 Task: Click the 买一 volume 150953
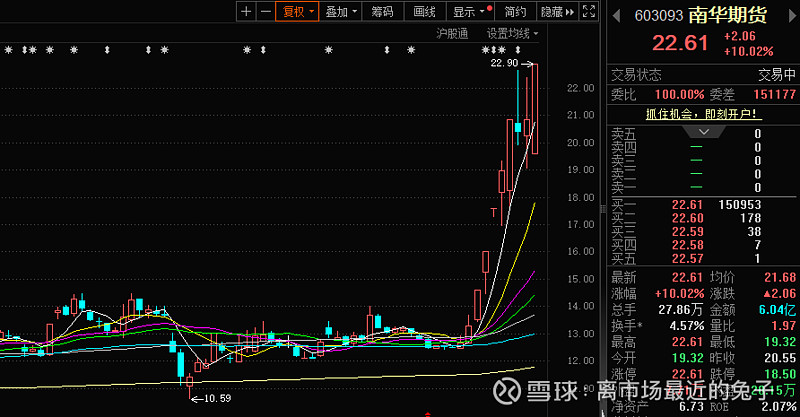740,205
